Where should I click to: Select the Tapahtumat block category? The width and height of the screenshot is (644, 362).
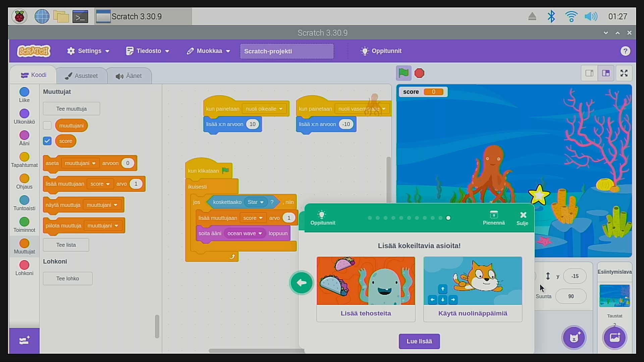pos(24,160)
